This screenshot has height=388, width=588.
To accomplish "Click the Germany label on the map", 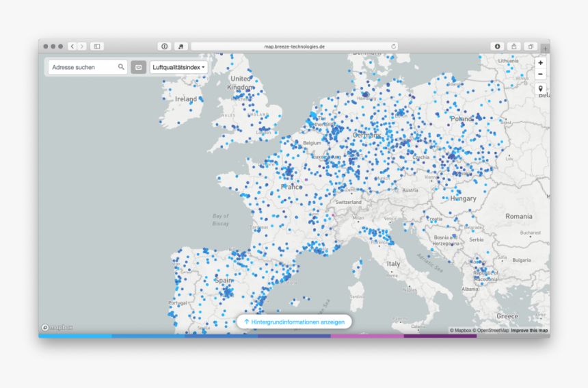I will pos(366,135).
